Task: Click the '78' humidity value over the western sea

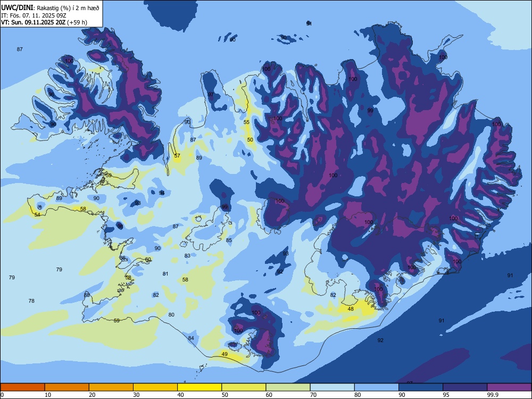Action: click(31, 301)
